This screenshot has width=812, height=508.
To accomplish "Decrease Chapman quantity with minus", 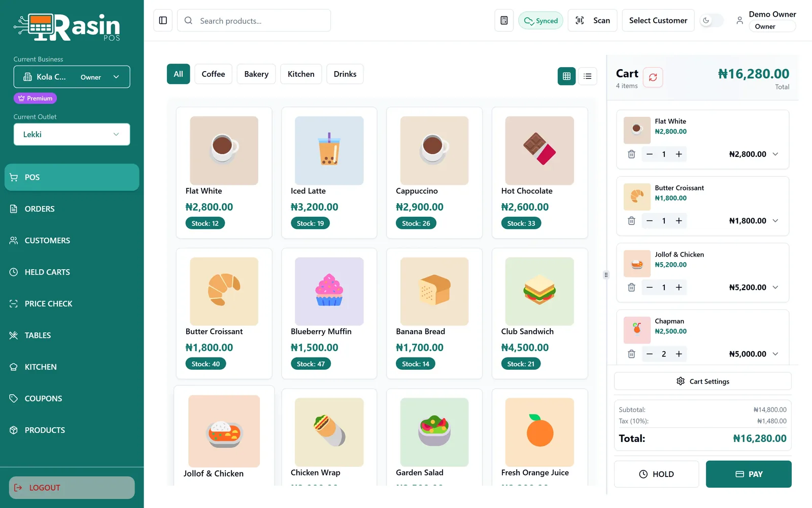I will (649, 354).
